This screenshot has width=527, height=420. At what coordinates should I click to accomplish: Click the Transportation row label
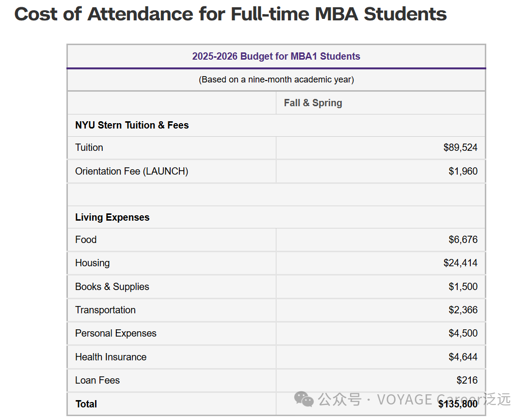pos(105,310)
